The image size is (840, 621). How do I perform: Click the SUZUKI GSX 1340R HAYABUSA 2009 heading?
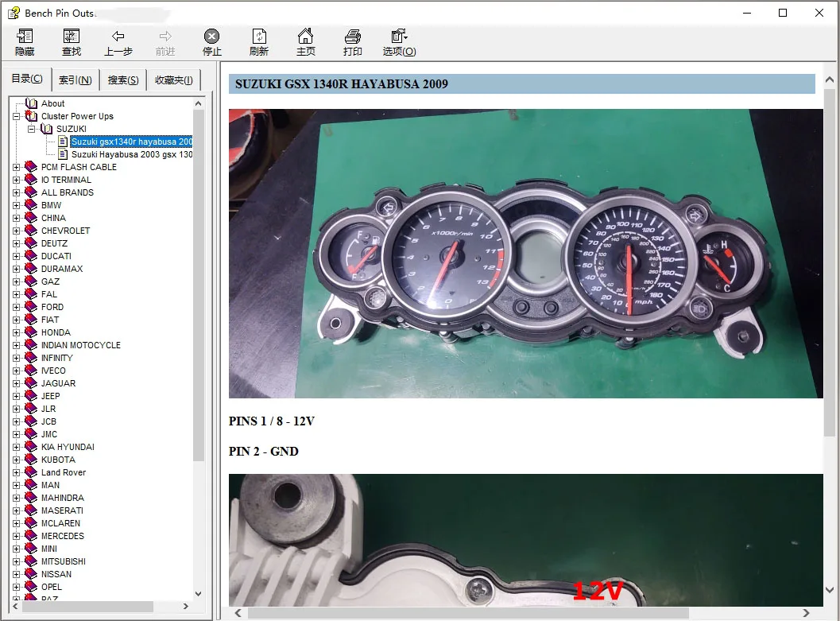(x=341, y=84)
